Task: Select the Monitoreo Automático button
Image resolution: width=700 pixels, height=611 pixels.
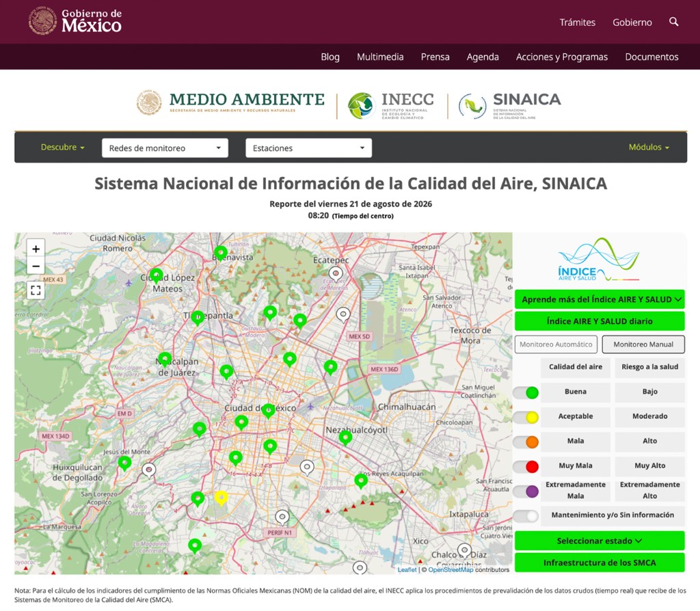Action: coord(556,344)
